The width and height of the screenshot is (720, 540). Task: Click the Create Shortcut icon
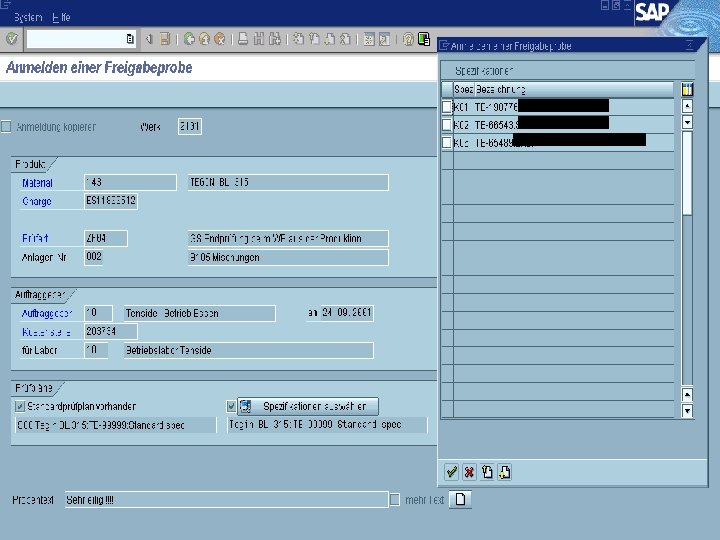[x=384, y=39]
